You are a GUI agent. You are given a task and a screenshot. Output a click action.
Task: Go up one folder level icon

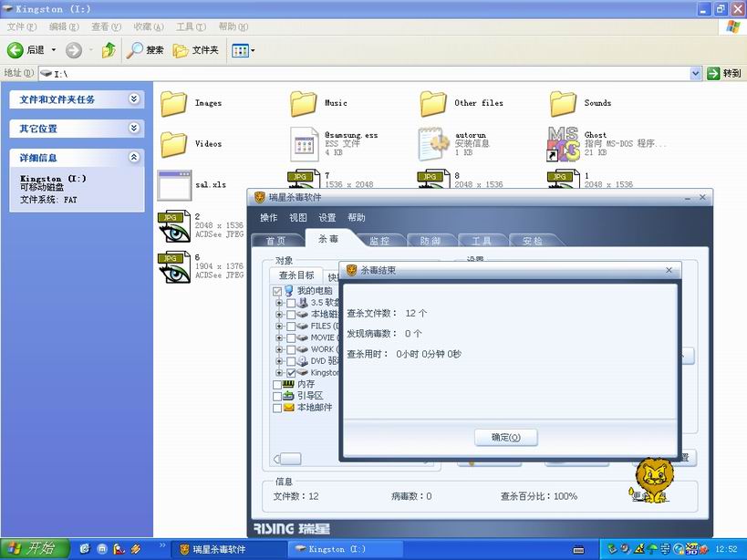[x=109, y=49]
